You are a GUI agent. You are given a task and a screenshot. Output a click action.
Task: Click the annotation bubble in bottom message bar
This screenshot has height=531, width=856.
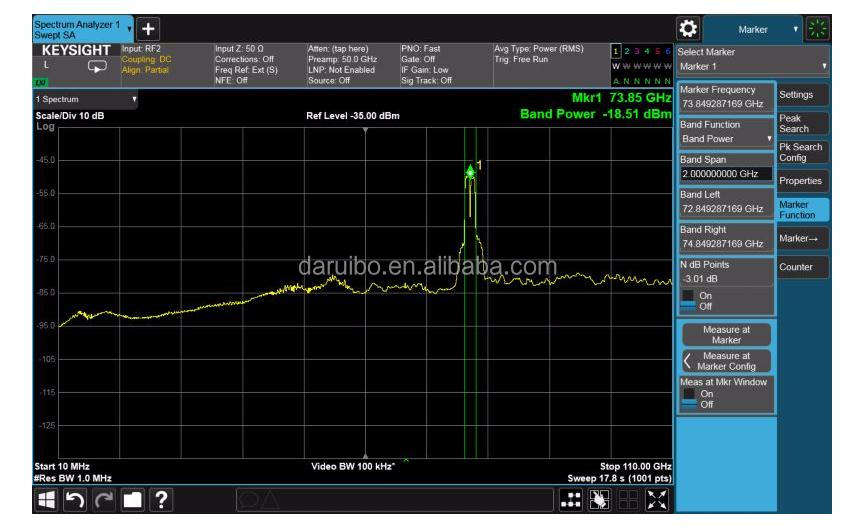[249, 500]
